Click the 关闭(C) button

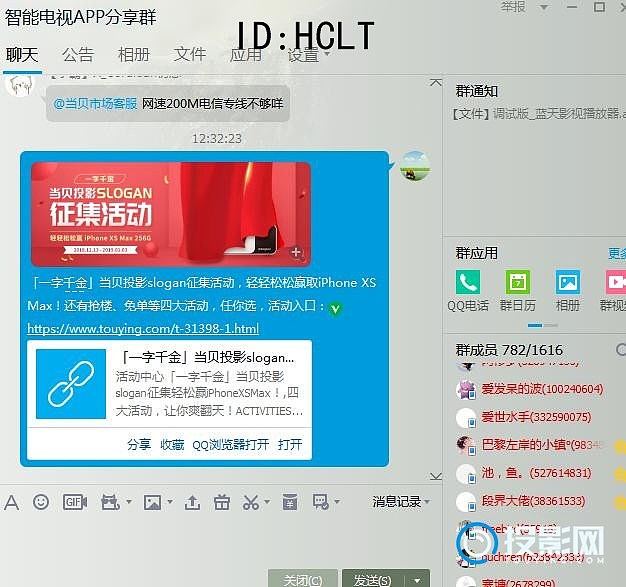click(x=303, y=579)
